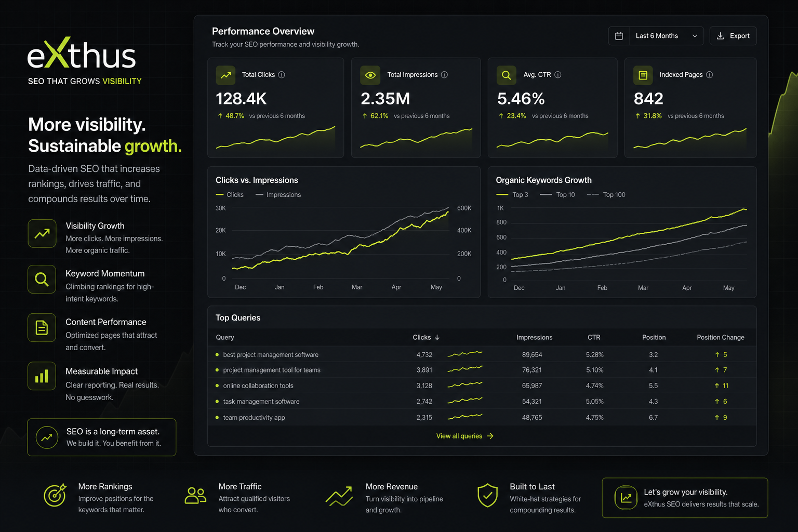798x532 pixels.
Task: Click the Measurable Impact bar chart icon
Action: [42, 376]
